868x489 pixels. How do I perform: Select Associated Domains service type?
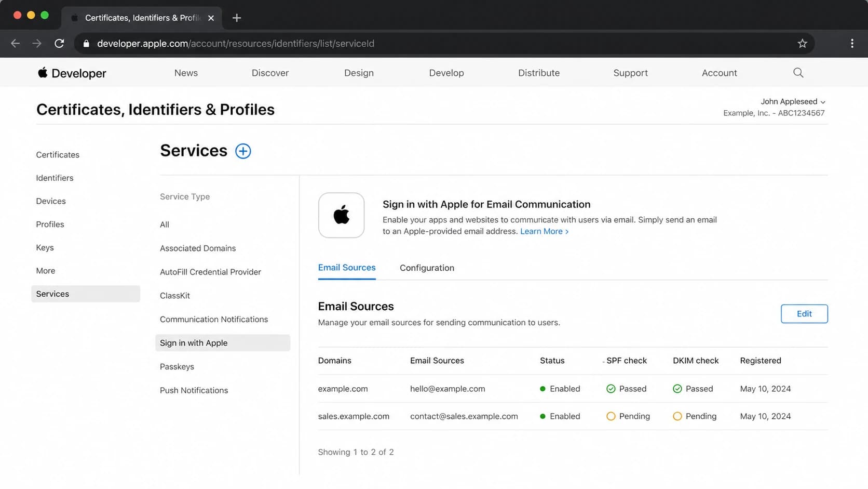tap(198, 248)
